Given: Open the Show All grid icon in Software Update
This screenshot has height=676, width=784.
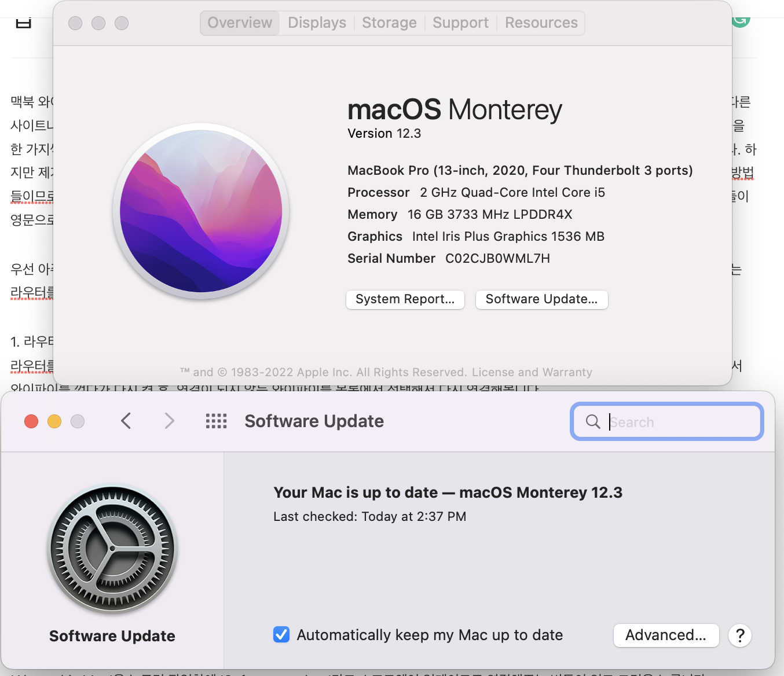Looking at the screenshot, I should [217, 421].
